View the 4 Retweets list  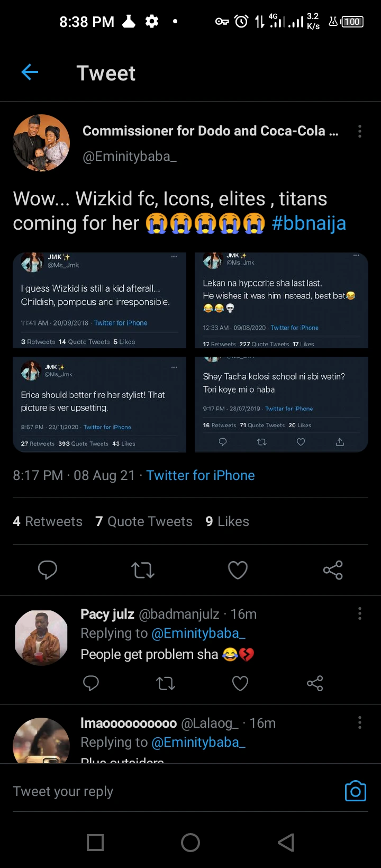[x=48, y=521]
